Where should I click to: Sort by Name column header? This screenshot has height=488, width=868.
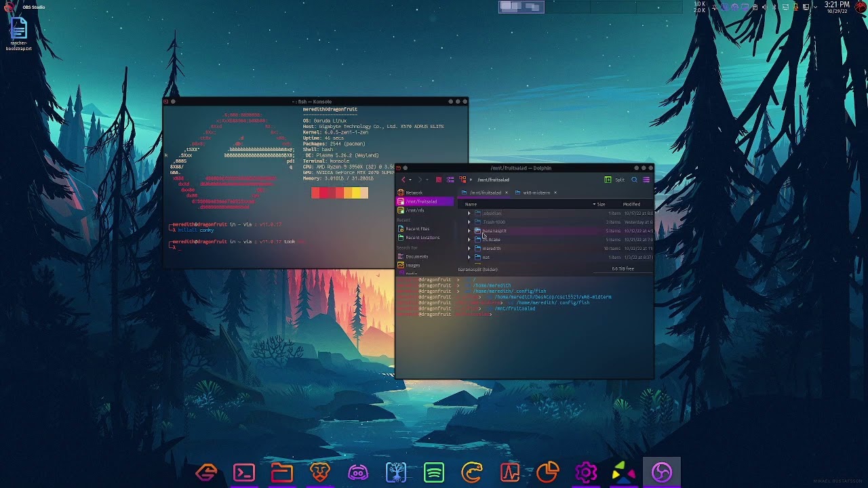[471, 204]
